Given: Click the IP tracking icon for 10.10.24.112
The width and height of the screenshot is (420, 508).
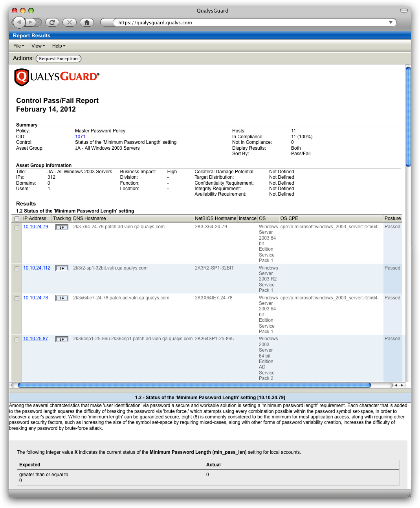Looking at the screenshot, I should (x=62, y=268).
